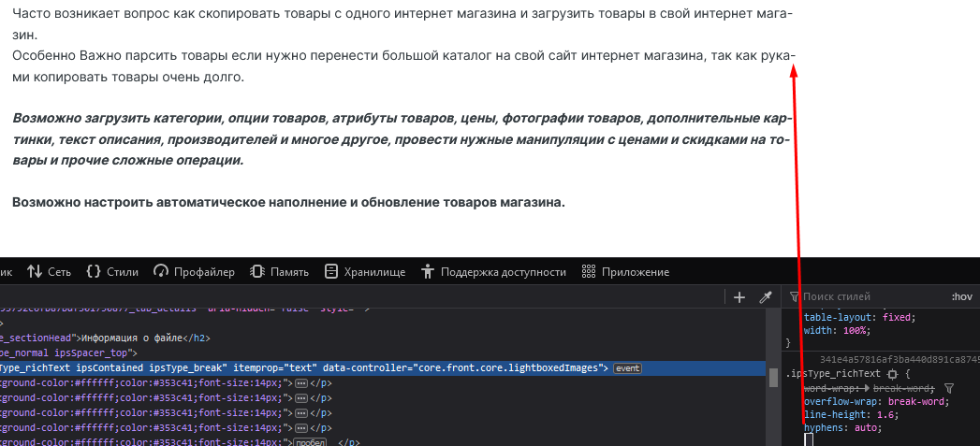Toggle the checkbox below the hyphens property
Screen dimensions: 980x446
click(809, 439)
